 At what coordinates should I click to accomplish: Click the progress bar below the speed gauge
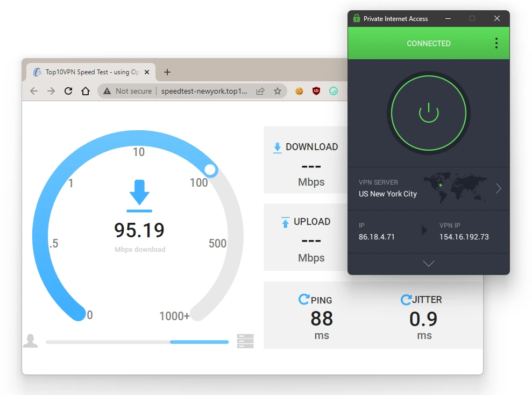coord(137,342)
